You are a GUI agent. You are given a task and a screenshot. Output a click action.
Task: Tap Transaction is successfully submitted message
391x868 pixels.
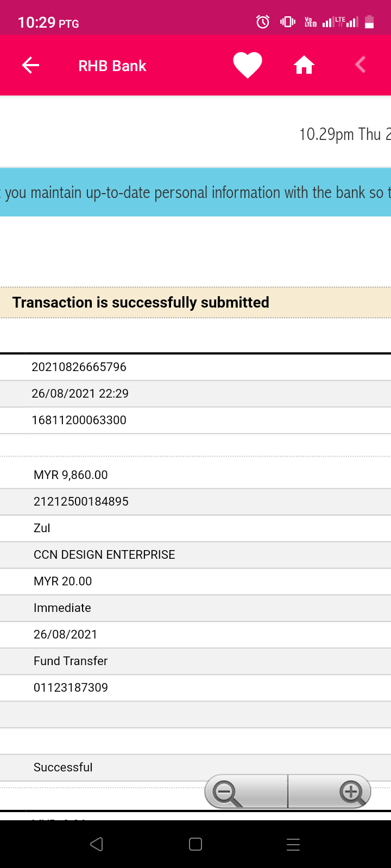coord(141,302)
